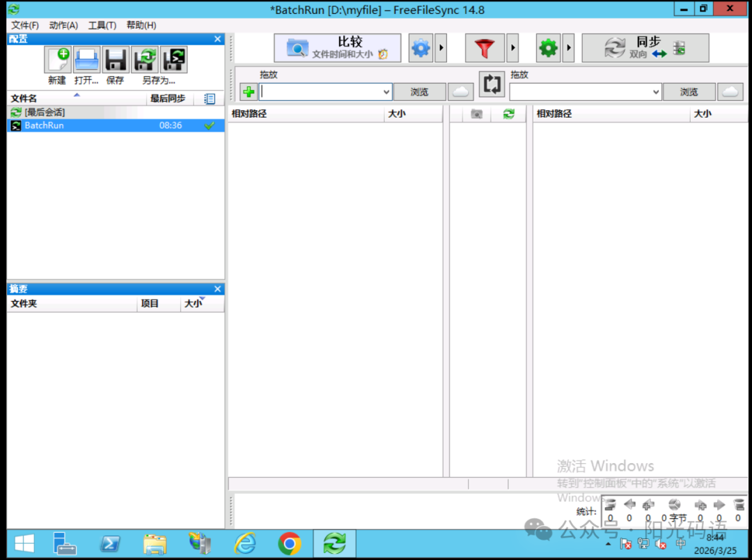Viewport: 752px width, 560px height.
Task: Sort summary by 大小 column
Action: 202,304
